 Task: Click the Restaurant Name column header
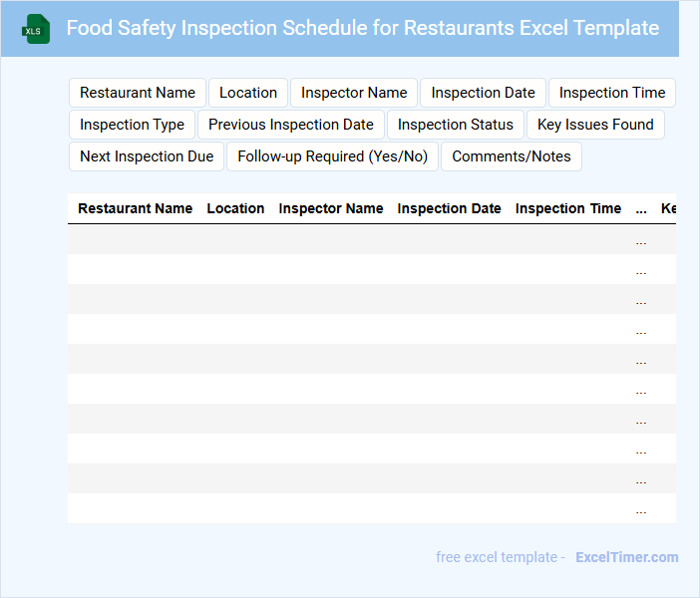[x=135, y=208]
